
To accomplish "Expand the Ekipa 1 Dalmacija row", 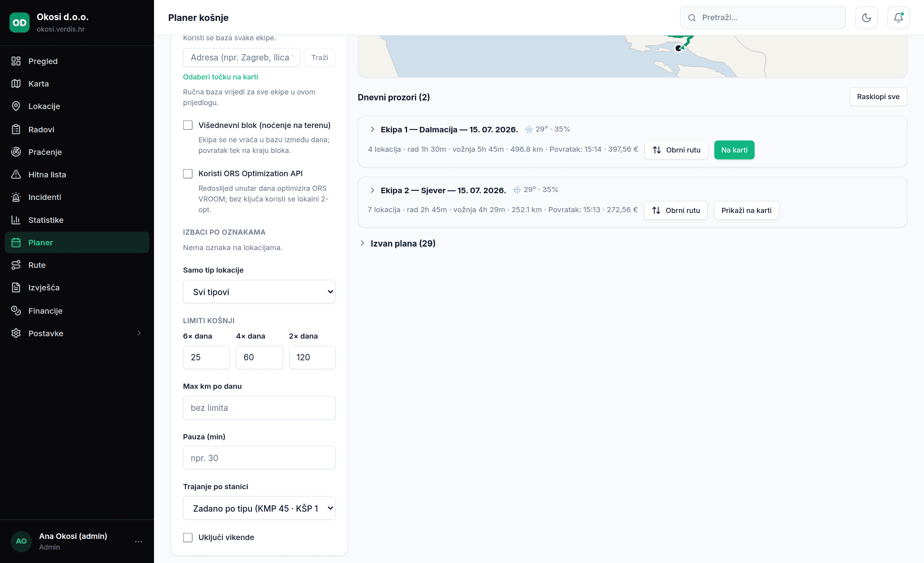I will (x=372, y=129).
